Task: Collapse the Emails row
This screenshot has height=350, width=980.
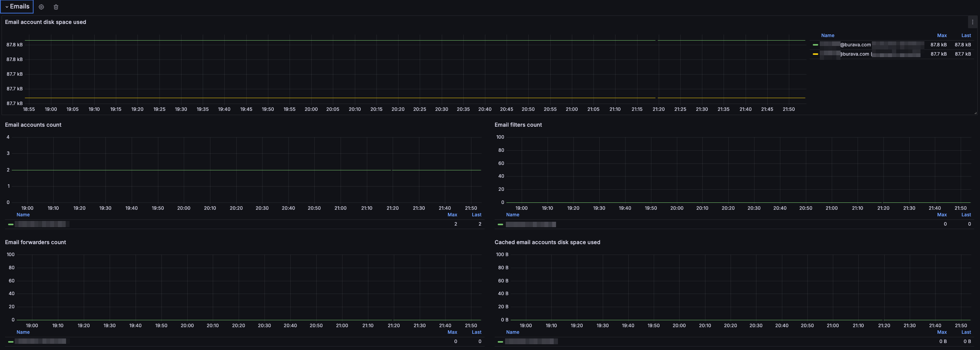Action: [x=17, y=7]
